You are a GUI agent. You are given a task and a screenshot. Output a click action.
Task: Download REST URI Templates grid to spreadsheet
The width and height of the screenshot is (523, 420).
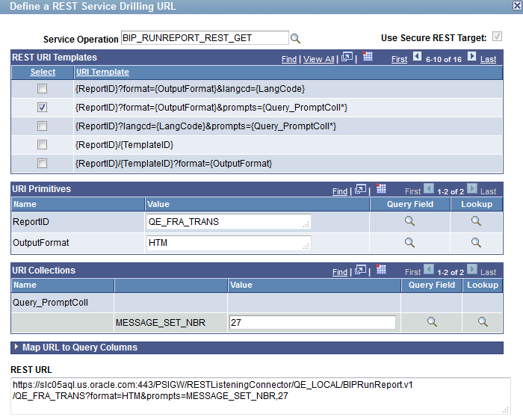368,56
